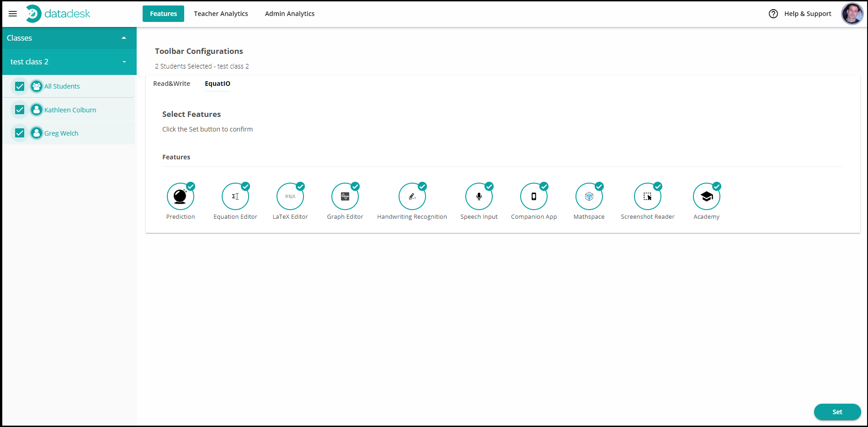The height and width of the screenshot is (427, 868).
Task: Click Greg Welch's user icon
Action: pos(37,133)
